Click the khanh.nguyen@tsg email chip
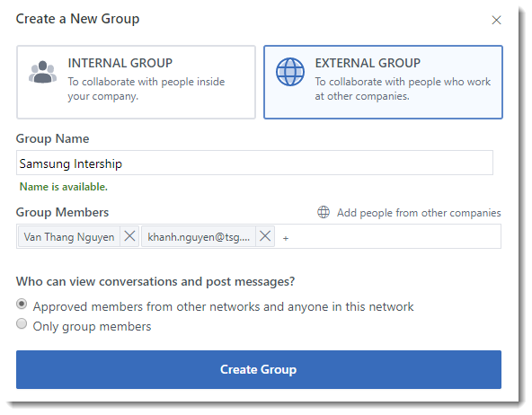The image size is (532, 415). tap(199, 236)
